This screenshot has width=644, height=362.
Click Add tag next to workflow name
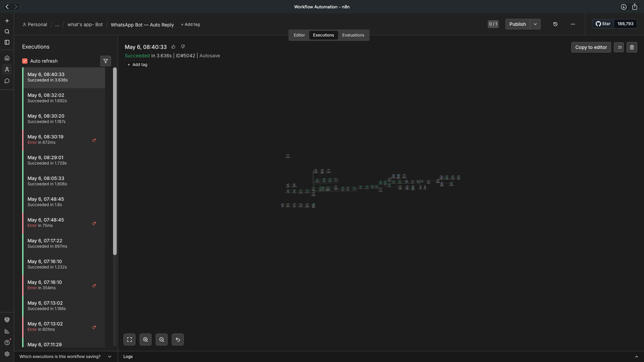click(x=190, y=25)
